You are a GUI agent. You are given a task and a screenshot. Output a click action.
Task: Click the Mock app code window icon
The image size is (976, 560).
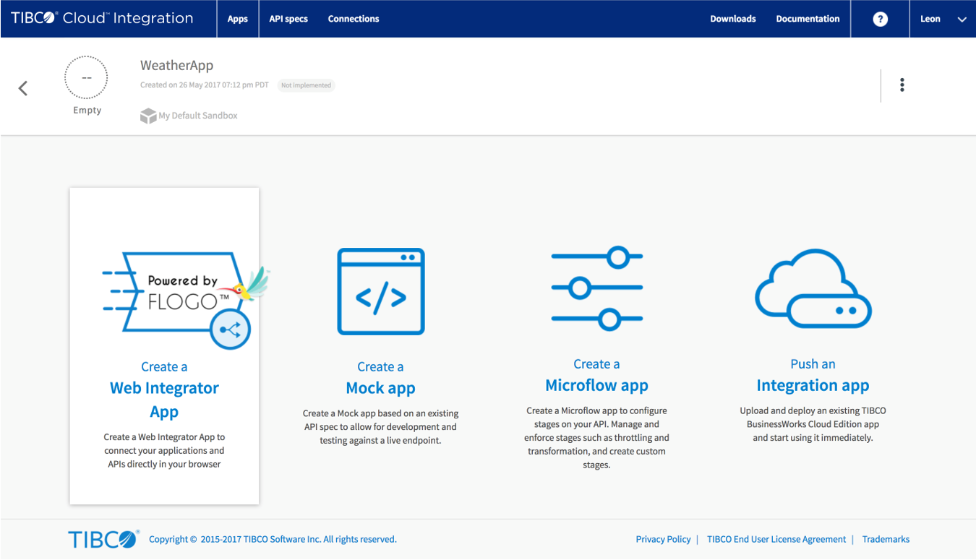coord(381,292)
